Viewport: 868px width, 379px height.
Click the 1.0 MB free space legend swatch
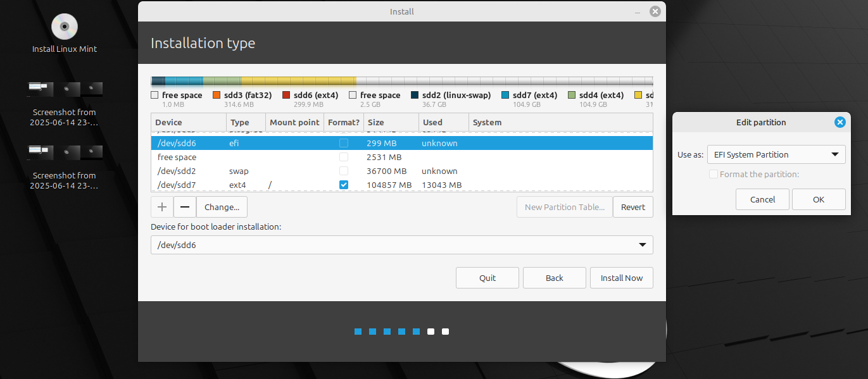pyautogui.click(x=154, y=95)
